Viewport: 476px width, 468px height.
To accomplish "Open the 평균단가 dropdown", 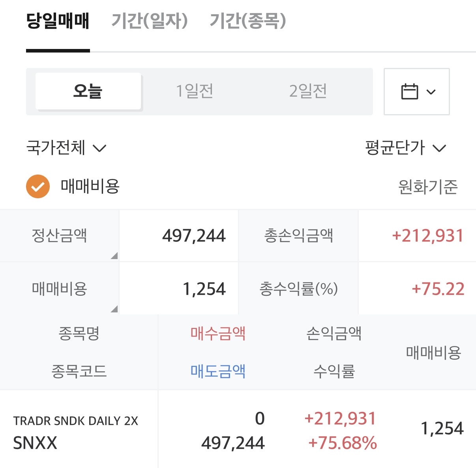I will point(405,148).
